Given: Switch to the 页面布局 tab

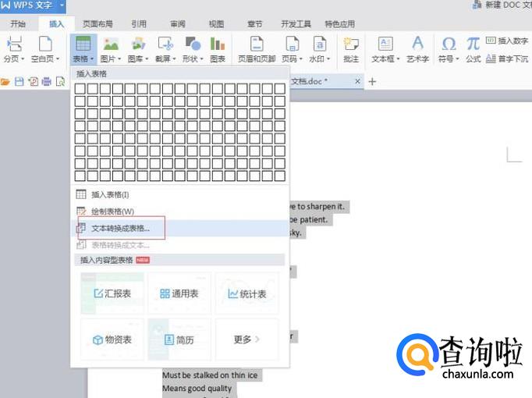Looking at the screenshot, I should 97,24.
